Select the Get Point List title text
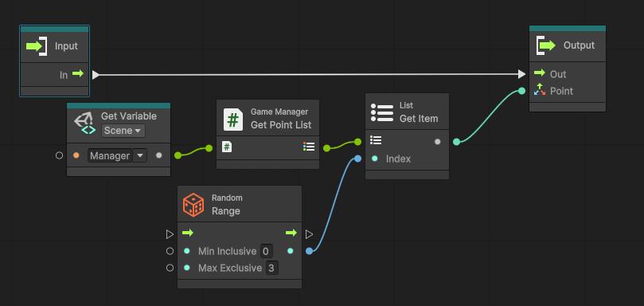The image size is (644, 306). [281, 124]
